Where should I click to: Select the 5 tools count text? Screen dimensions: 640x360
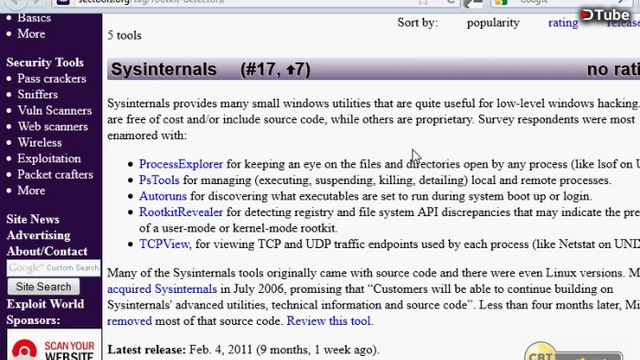124,36
